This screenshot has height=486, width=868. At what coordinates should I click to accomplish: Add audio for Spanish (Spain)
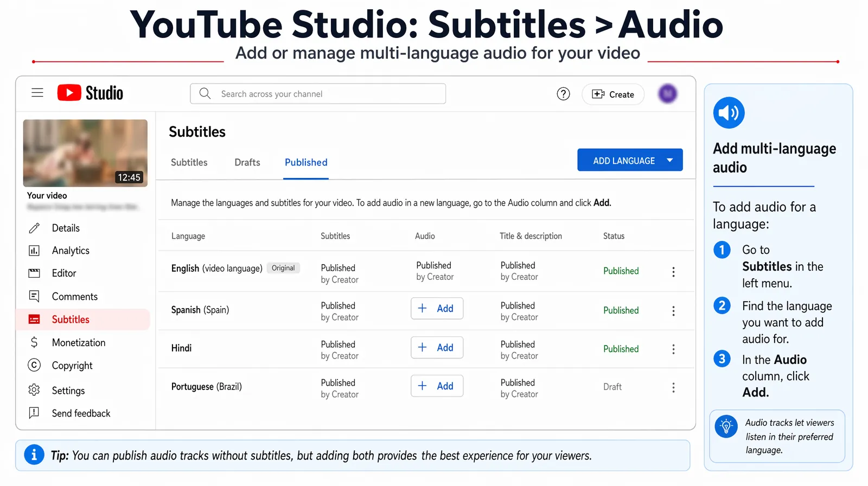click(437, 309)
